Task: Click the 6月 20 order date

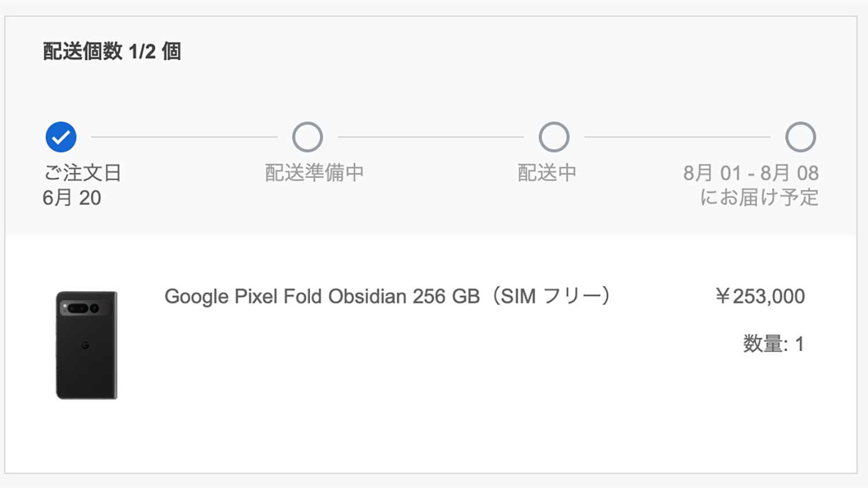Action: point(72,198)
